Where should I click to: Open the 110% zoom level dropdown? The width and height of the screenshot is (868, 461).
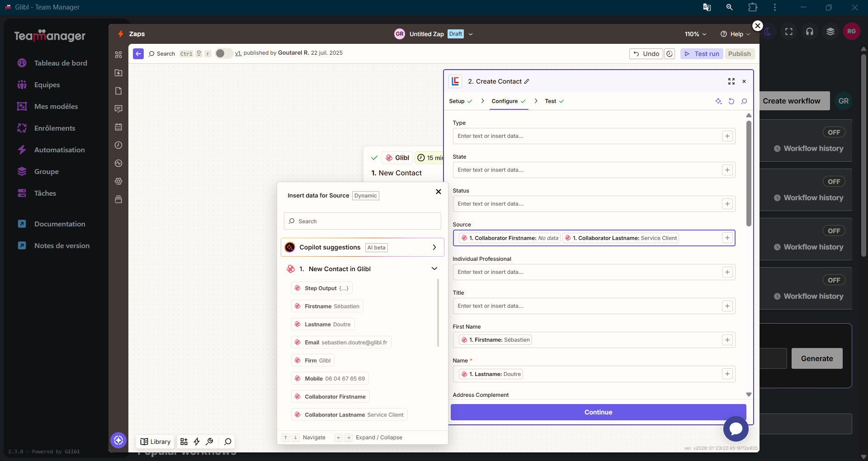(x=695, y=34)
